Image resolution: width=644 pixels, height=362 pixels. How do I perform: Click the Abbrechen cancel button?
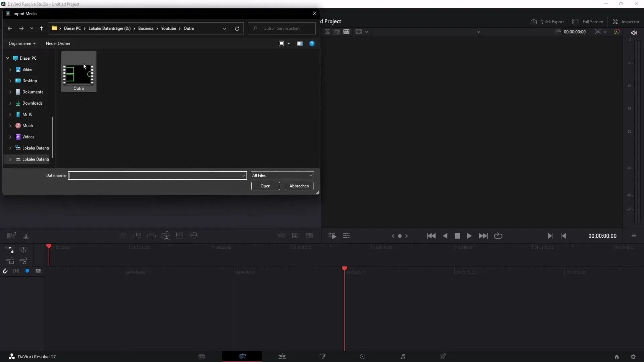click(x=300, y=186)
